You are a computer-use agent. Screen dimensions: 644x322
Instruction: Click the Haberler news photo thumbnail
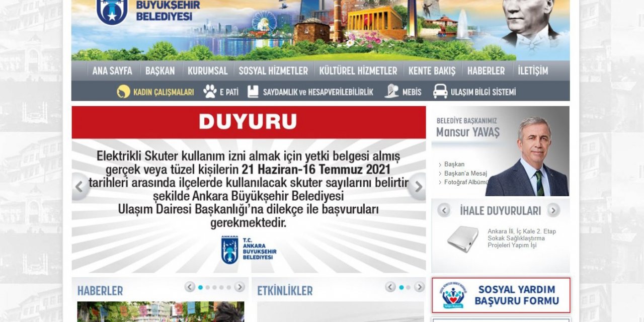(x=160, y=311)
